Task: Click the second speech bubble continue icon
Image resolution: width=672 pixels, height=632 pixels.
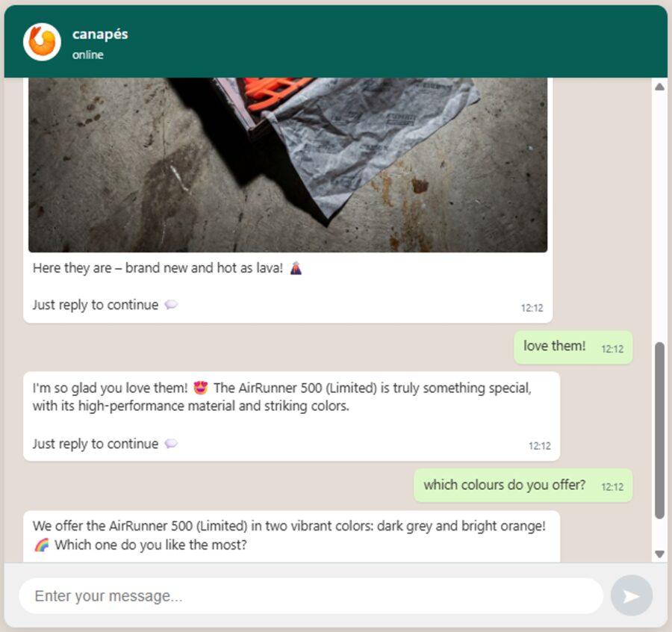Action: [x=170, y=444]
